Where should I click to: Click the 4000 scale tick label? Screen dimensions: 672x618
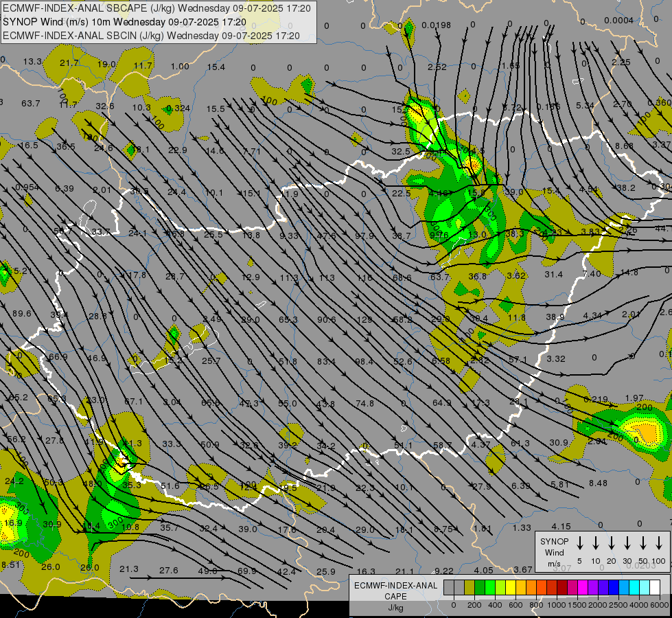(x=639, y=605)
